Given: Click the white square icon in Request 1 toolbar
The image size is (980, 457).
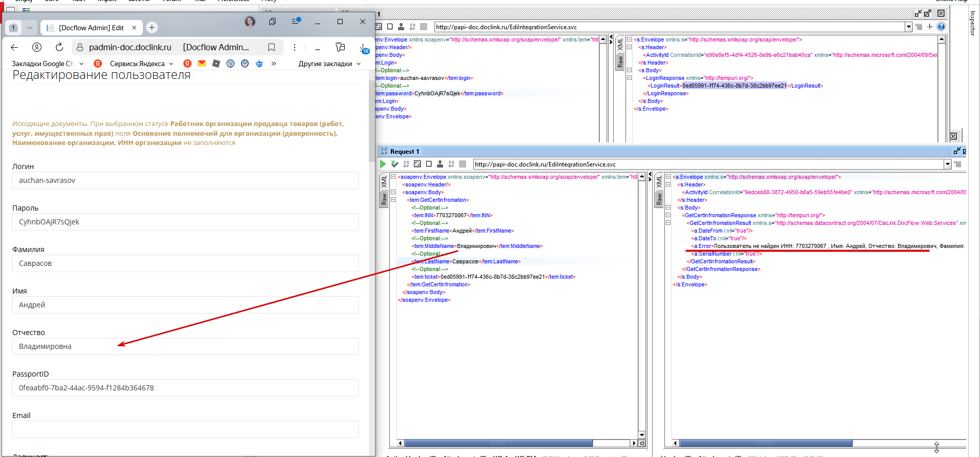Looking at the screenshot, I should [x=429, y=164].
